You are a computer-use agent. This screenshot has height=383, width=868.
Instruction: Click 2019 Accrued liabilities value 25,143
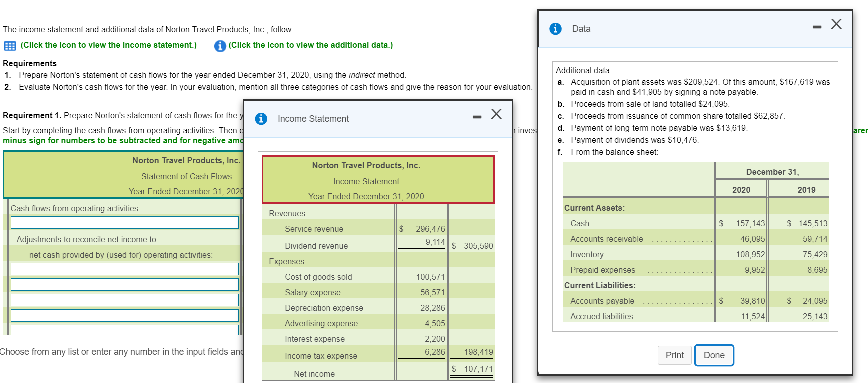click(815, 317)
